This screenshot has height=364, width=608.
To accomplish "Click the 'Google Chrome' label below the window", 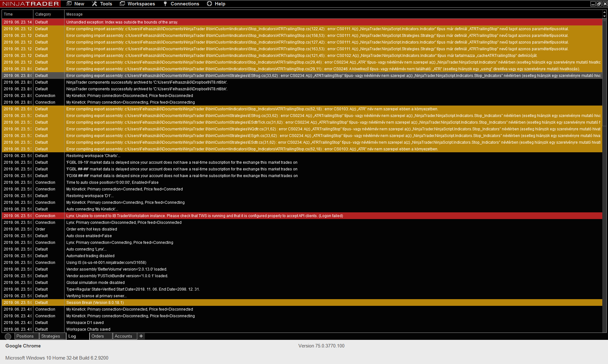I will (23, 346).
